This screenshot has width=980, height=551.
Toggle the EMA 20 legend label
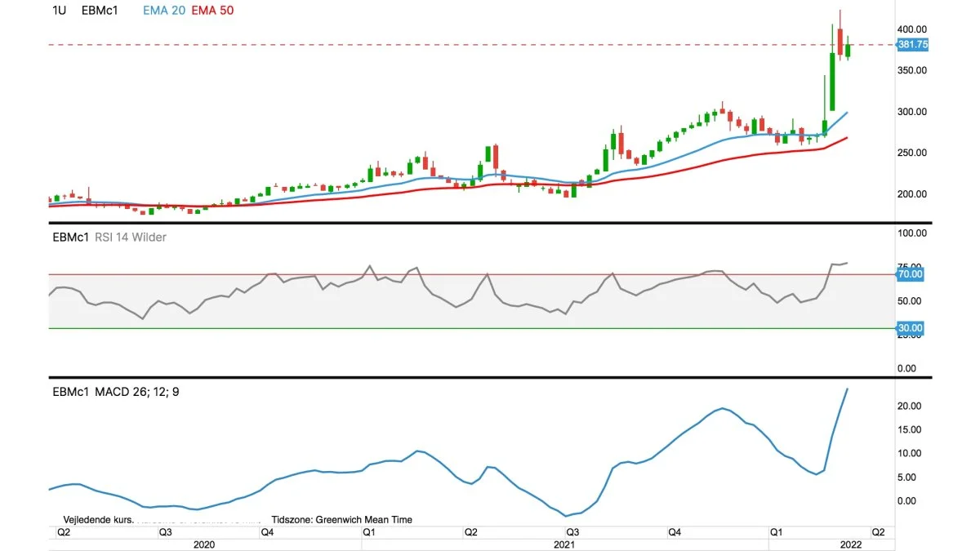pos(167,11)
